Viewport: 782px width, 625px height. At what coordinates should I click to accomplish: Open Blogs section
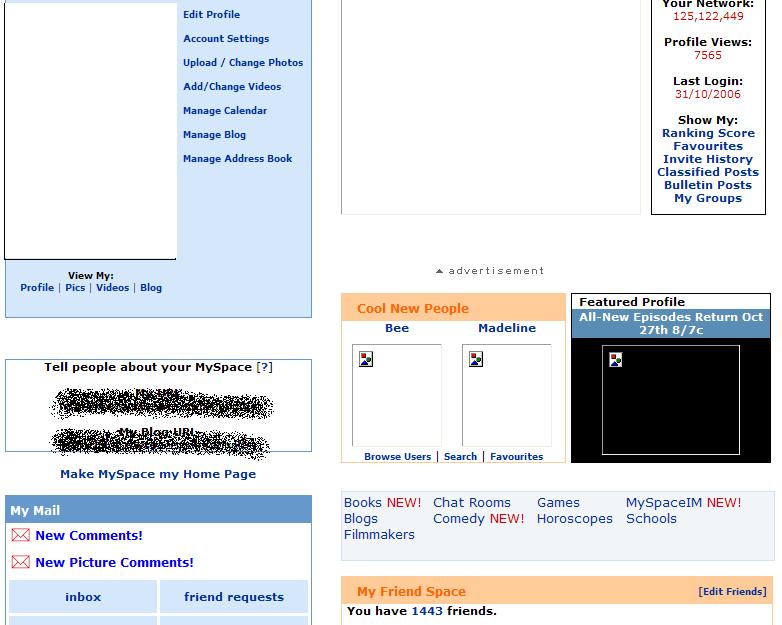point(361,519)
